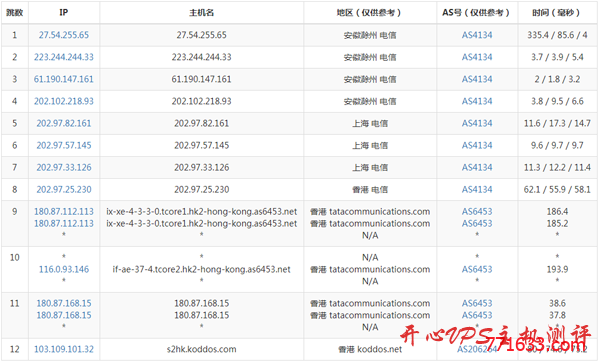Open the first AS6453 link in hop 11

477,303
